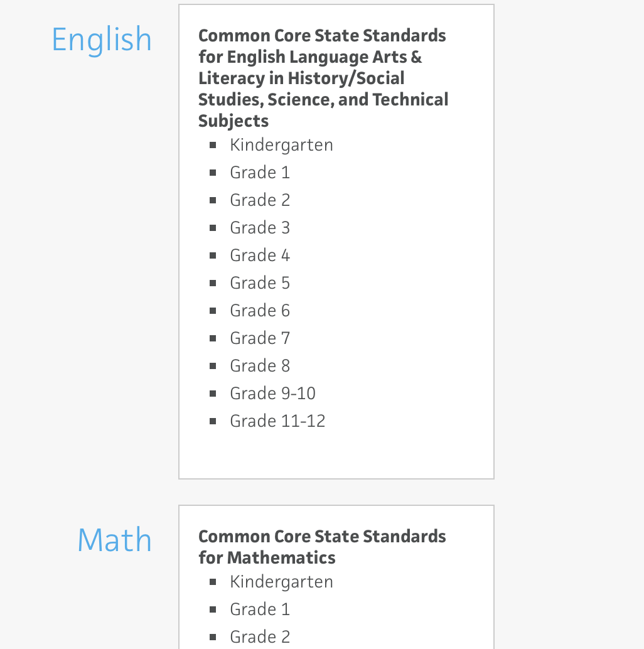Go to Grade 5 English standards
Screen dimensions: 644x649
pos(260,283)
